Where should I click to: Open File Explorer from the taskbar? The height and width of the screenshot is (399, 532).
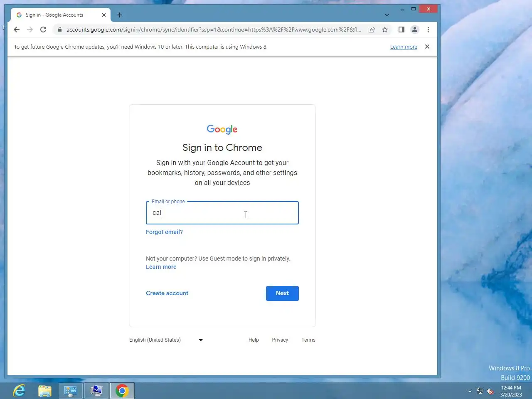[45, 391]
